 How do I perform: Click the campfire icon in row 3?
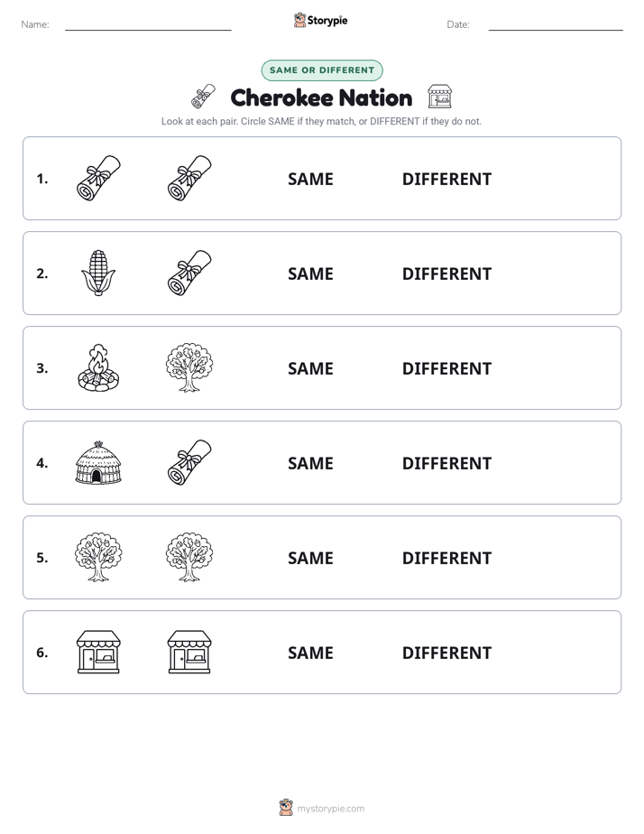98,367
